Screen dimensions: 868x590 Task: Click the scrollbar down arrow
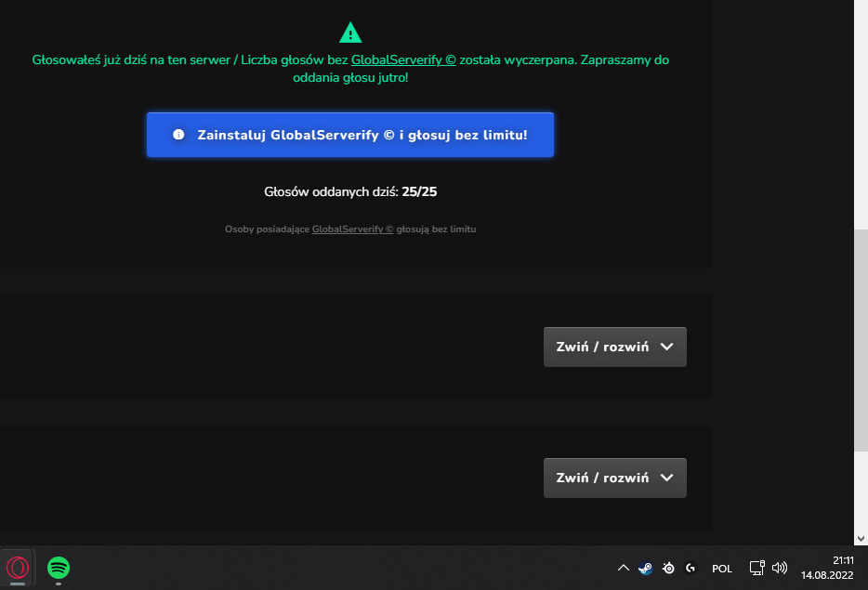click(861, 539)
